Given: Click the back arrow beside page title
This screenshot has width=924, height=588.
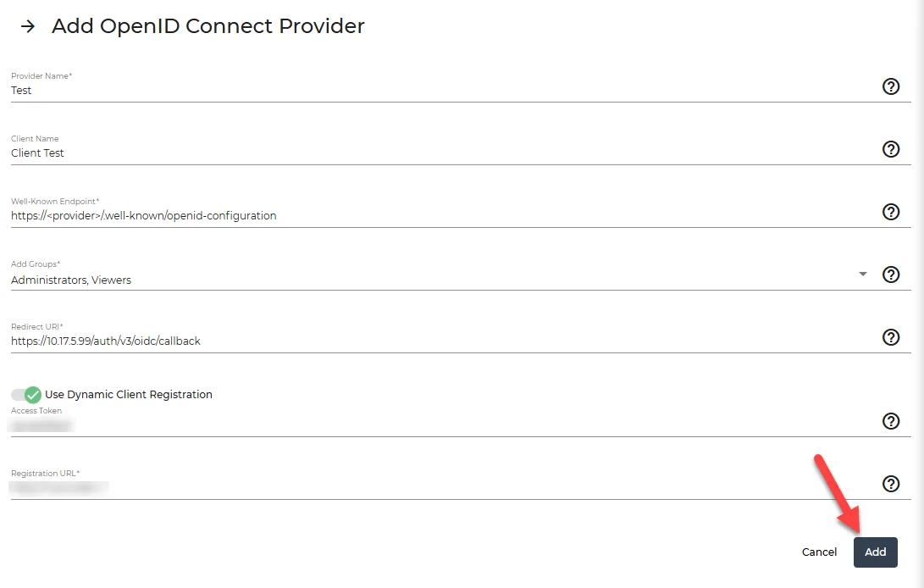Looking at the screenshot, I should [x=28, y=26].
